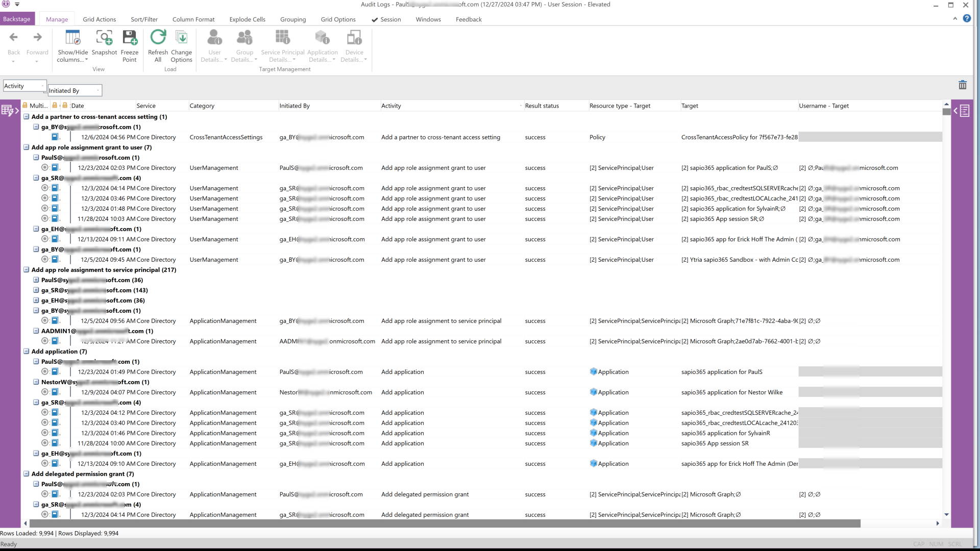Screen dimensions: 980x551
Task: Click the Refresh All icon
Action: (x=158, y=38)
